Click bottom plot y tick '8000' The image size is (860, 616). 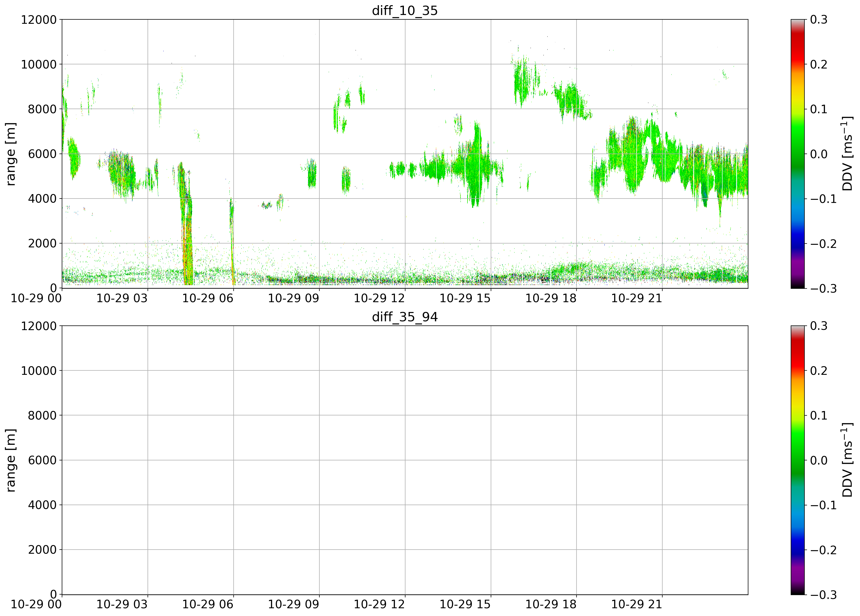click(x=42, y=416)
